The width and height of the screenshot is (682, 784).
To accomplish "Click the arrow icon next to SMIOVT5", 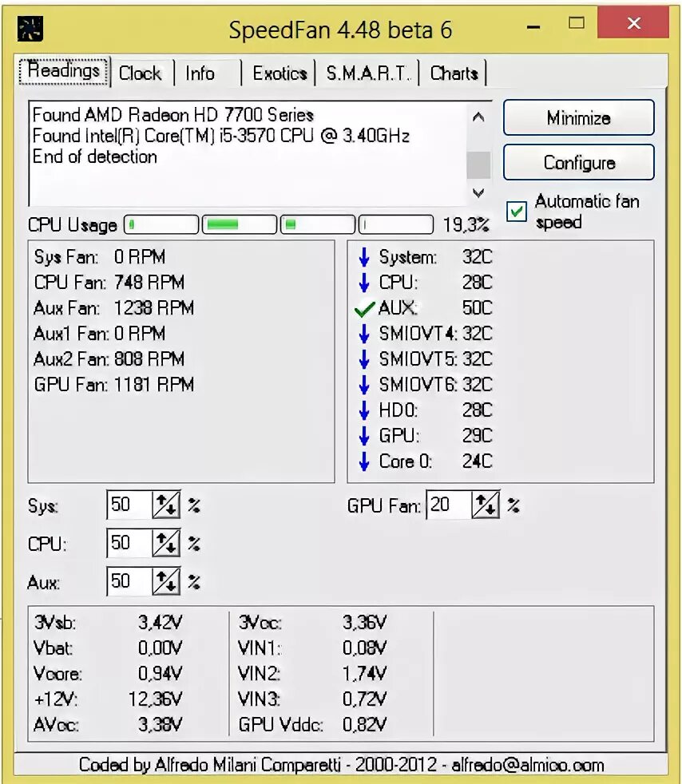I will [364, 358].
